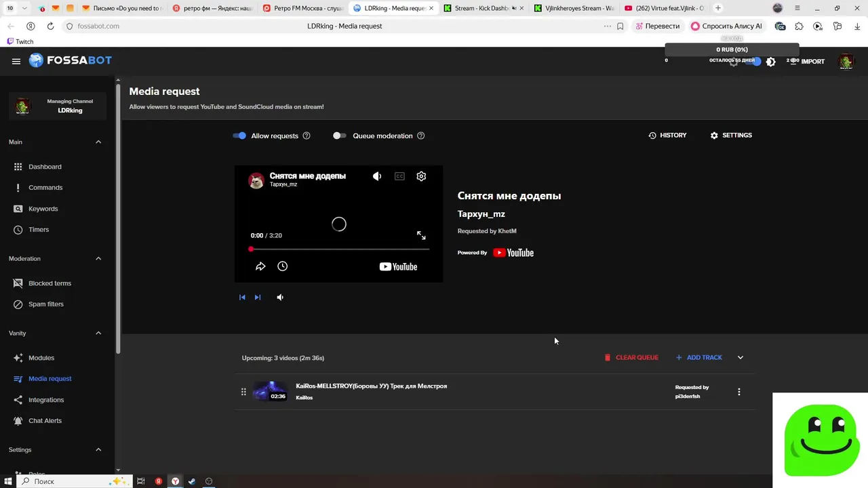
Task: Mute the media request volume
Action: (x=280, y=298)
